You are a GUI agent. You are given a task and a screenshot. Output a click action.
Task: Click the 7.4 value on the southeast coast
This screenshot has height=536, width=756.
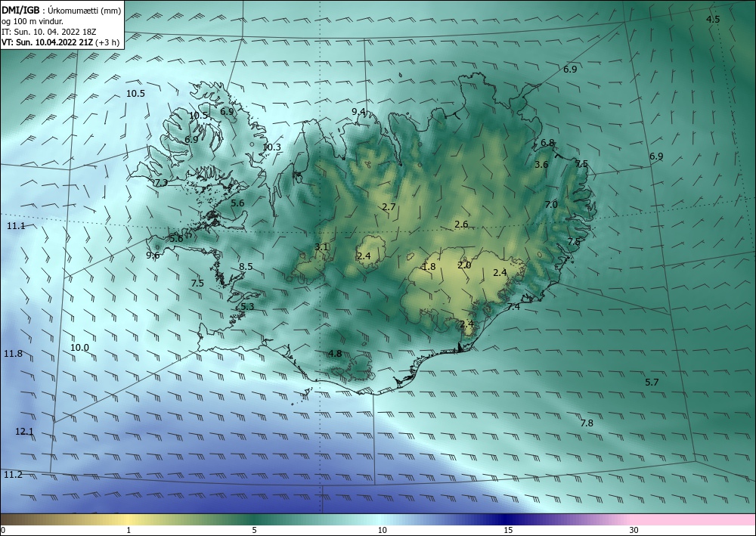click(x=513, y=307)
